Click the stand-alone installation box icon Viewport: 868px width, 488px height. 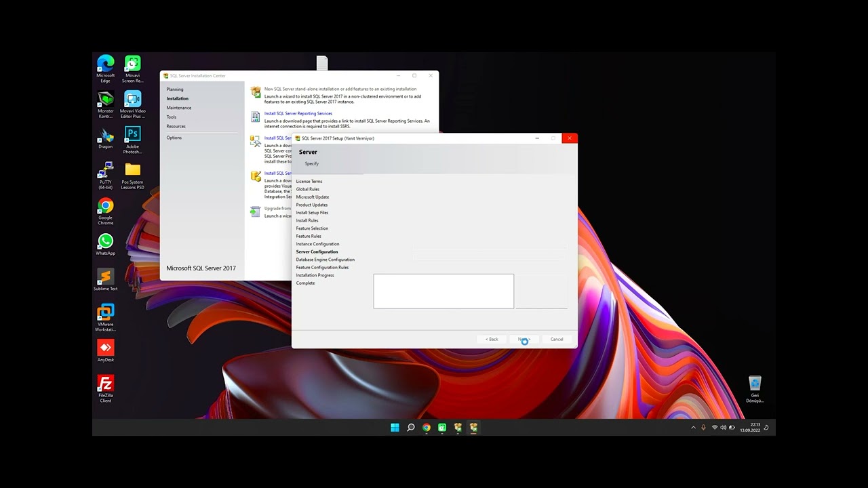coord(256,91)
